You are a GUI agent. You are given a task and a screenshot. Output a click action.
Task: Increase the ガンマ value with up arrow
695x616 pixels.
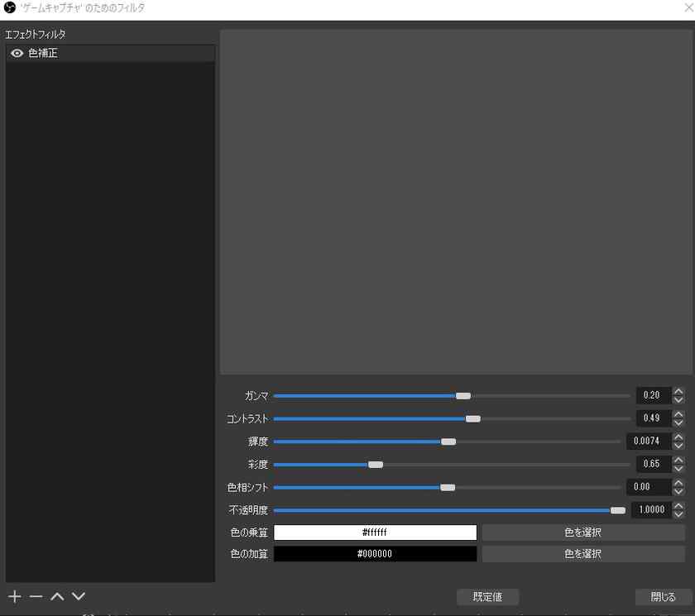[678, 391]
